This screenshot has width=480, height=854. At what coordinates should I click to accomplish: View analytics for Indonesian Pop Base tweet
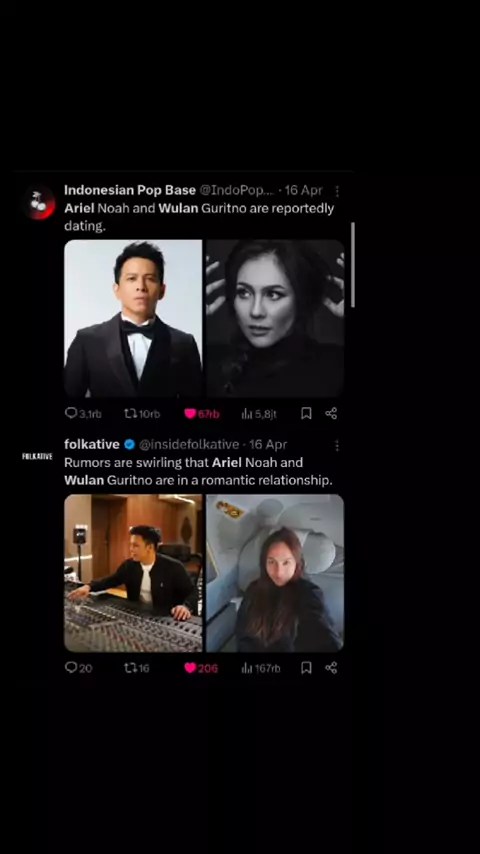click(x=259, y=414)
